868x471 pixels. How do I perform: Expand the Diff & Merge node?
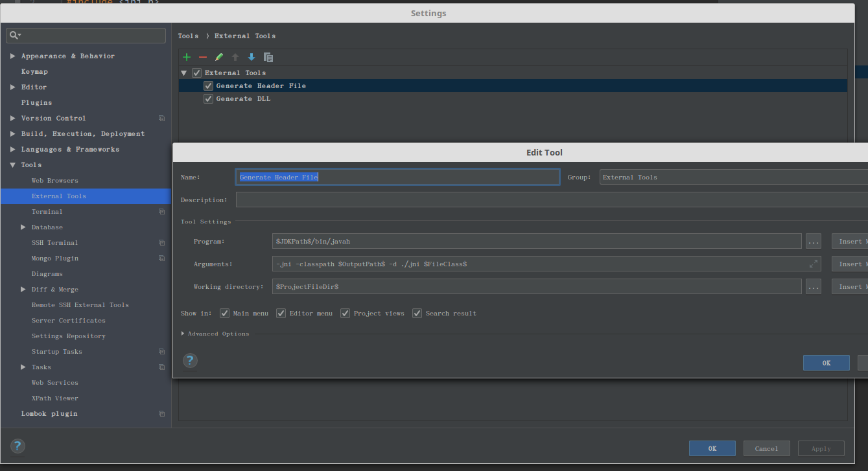click(23, 289)
